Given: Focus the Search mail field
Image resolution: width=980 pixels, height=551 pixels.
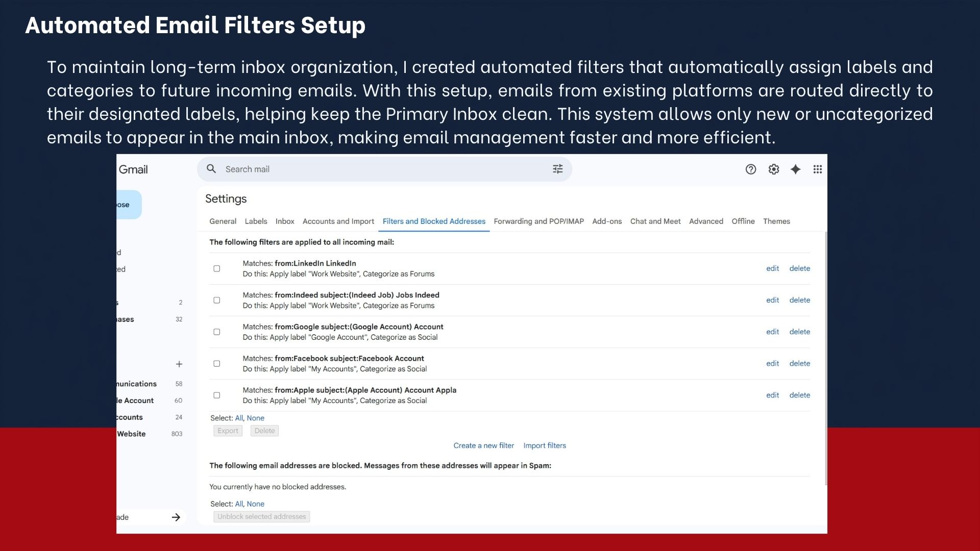Looking at the screenshot, I should 384,169.
